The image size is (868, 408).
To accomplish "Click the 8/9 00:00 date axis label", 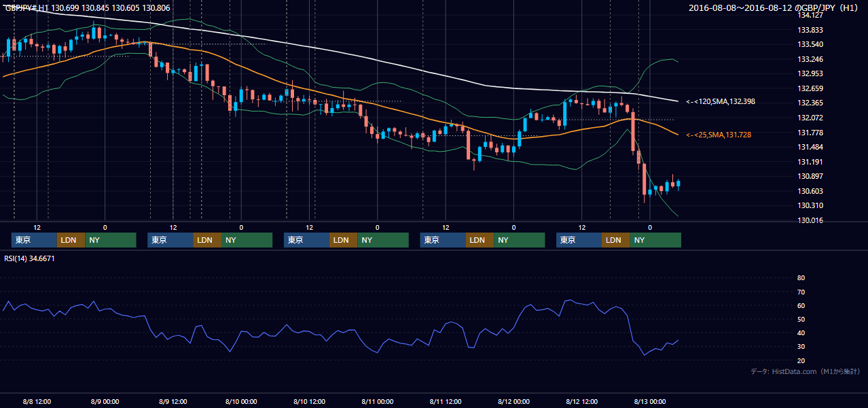I will click(x=105, y=401).
